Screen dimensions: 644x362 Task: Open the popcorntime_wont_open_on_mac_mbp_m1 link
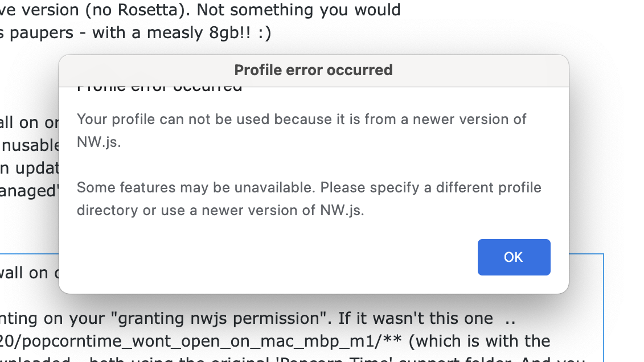[201, 341]
